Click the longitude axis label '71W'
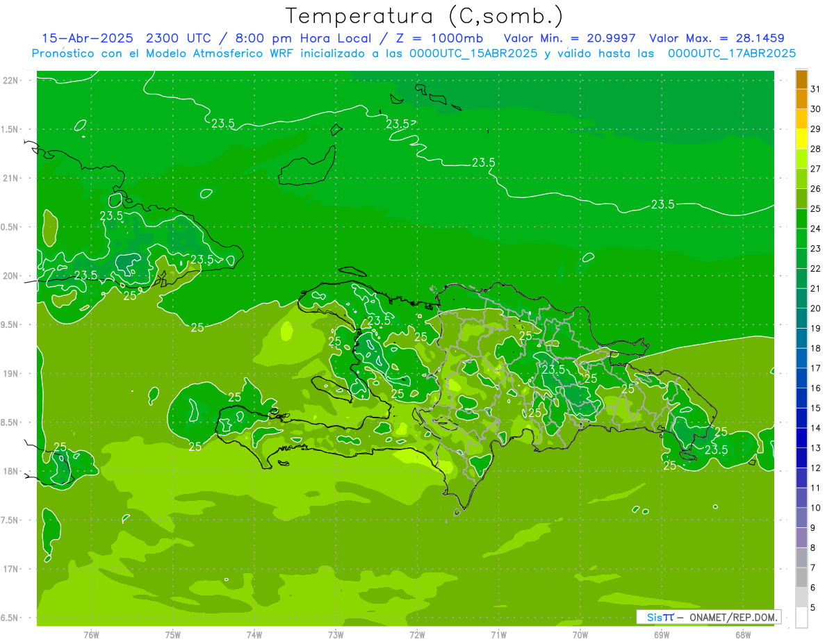834x644 pixels. click(498, 635)
